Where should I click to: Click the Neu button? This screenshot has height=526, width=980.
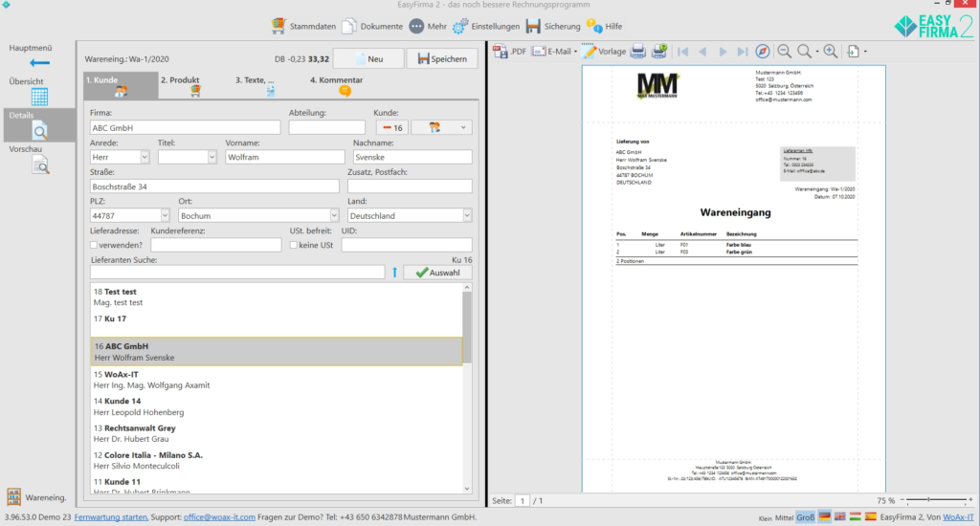[x=368, y=58]
